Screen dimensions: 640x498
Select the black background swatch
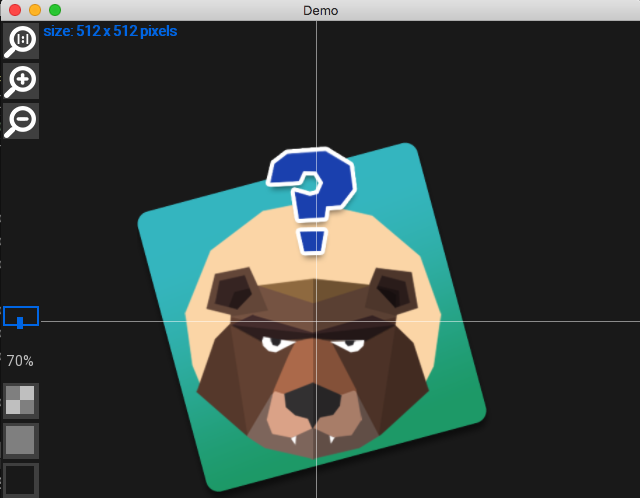point(21,478)
